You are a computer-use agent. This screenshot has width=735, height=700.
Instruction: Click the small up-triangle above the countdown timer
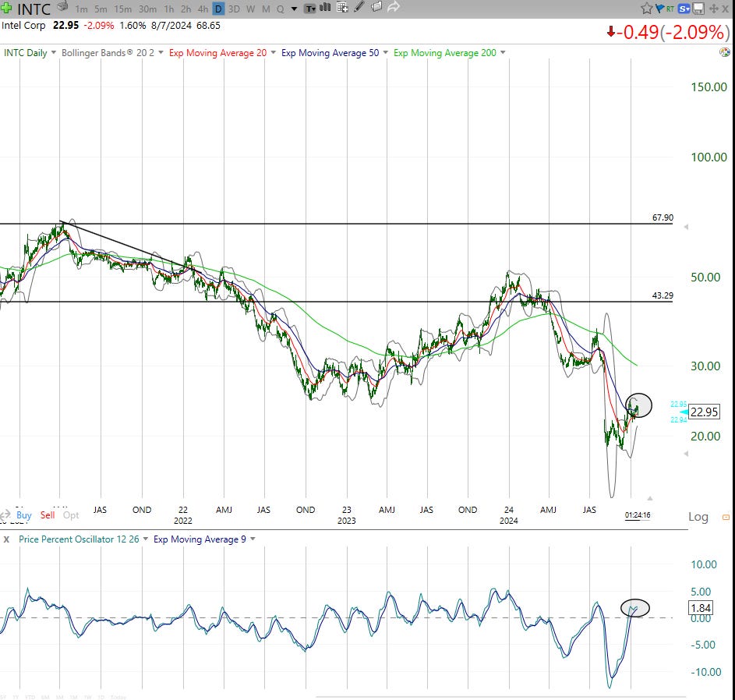650,498
